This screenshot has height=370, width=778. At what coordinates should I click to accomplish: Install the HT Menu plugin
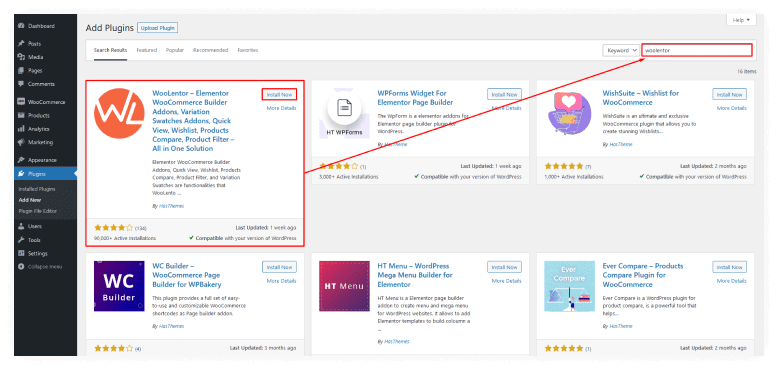[505, 267]
